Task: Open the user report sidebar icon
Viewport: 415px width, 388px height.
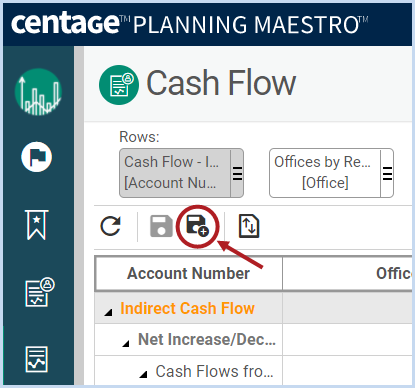Action: click(x=40, y=292)
